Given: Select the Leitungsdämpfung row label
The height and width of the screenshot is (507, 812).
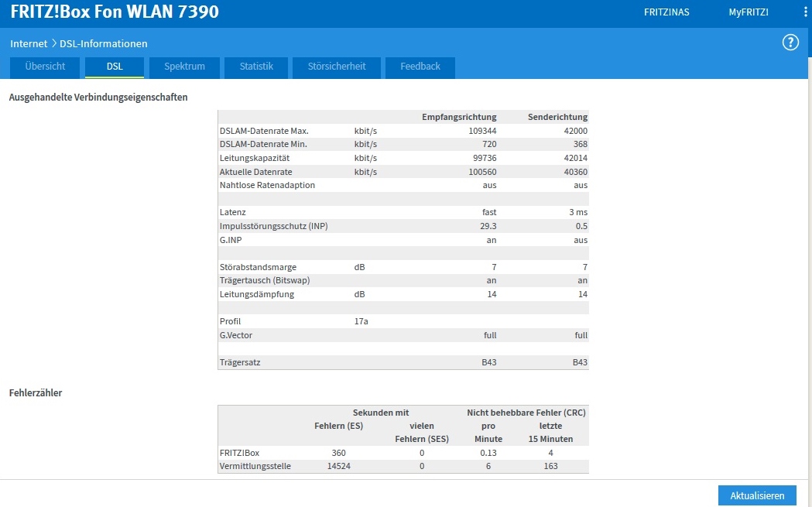Looking at the screenshot, I should point(257,294).
